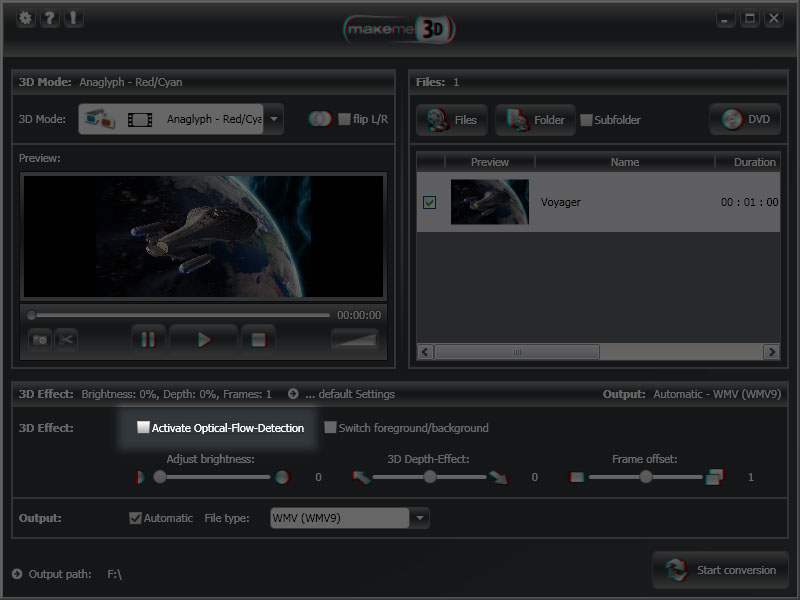Close the makeme3D window
Screen dimensions: 800x600
[774, 19]
